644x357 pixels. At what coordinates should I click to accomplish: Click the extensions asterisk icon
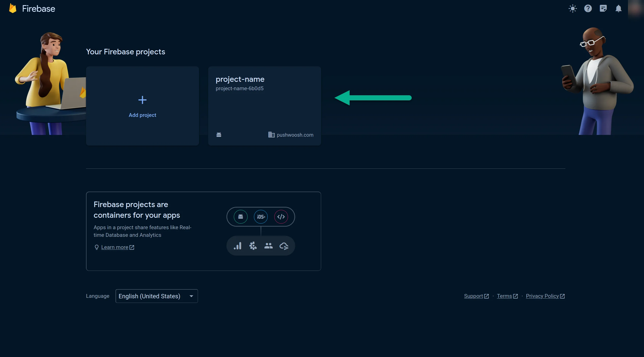253,246
